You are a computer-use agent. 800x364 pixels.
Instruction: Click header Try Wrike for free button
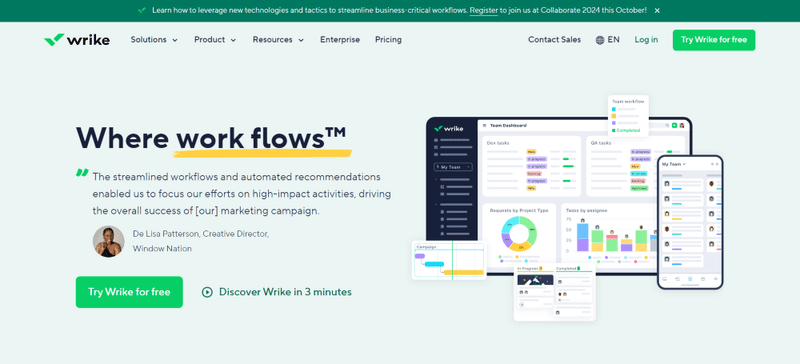tap(714, 40)
